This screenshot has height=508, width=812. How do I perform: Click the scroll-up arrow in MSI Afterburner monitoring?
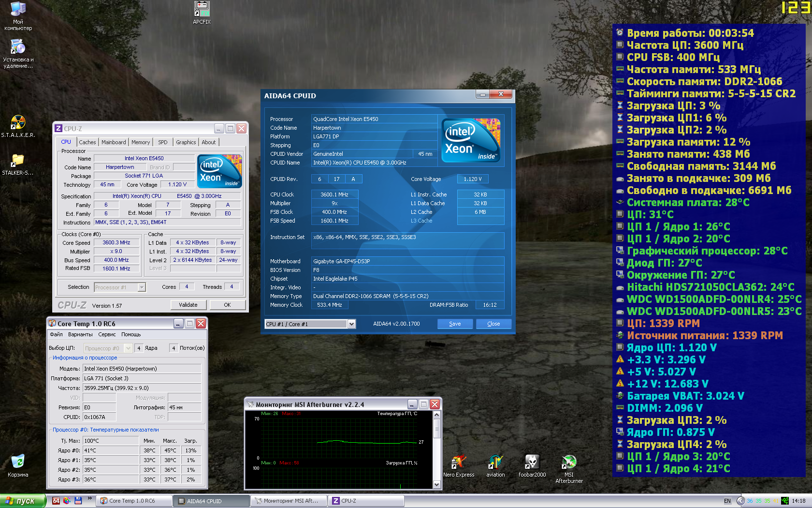point(436,415)
